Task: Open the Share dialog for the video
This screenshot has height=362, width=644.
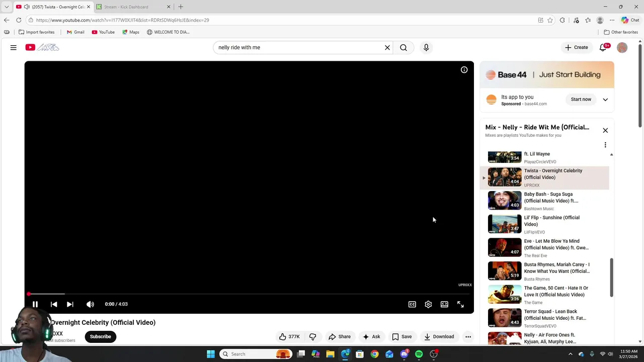Action: pos(340,337)
